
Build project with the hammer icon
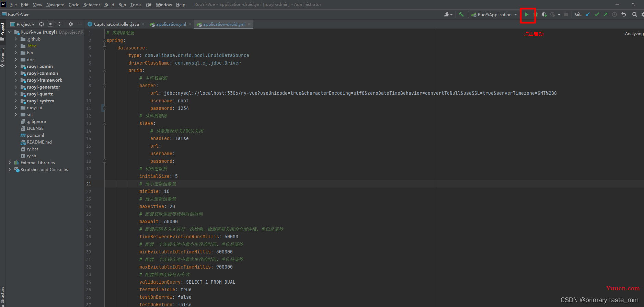click(461, 14)
